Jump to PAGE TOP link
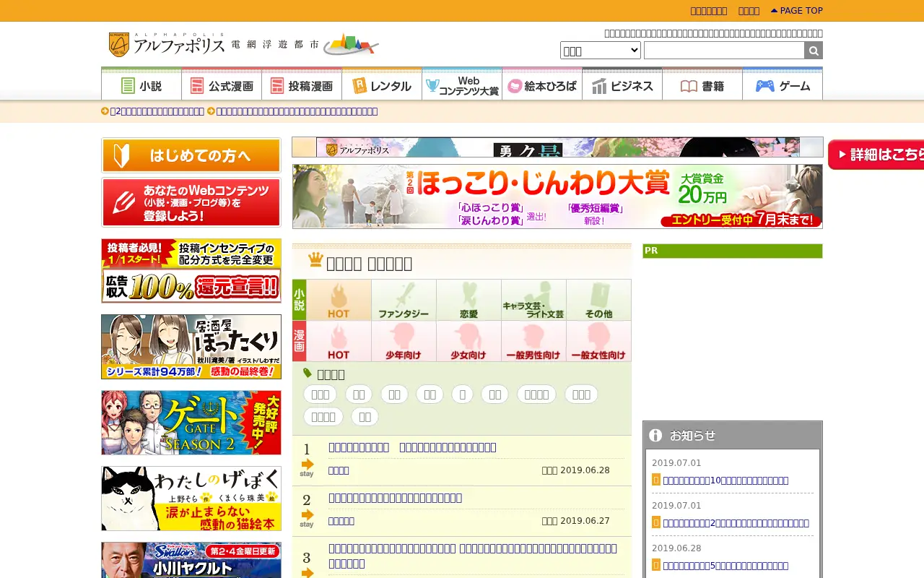This screenshot has width=924, height=578. point(797,11)
